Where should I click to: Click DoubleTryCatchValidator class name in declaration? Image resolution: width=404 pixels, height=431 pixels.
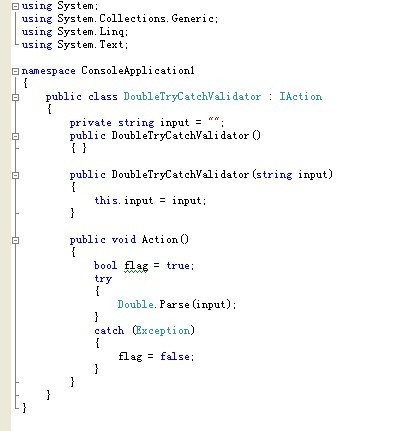[x=192, y=97]
